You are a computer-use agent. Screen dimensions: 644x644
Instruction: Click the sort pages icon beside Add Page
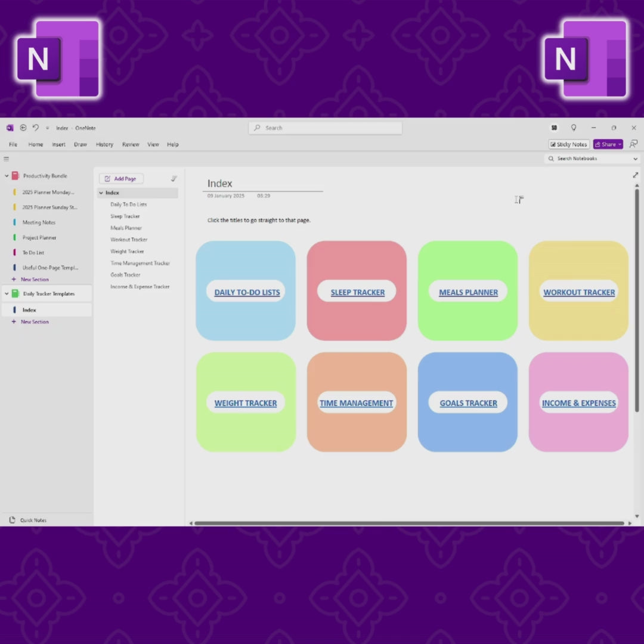pyautogui.click(x=174, y=178)
